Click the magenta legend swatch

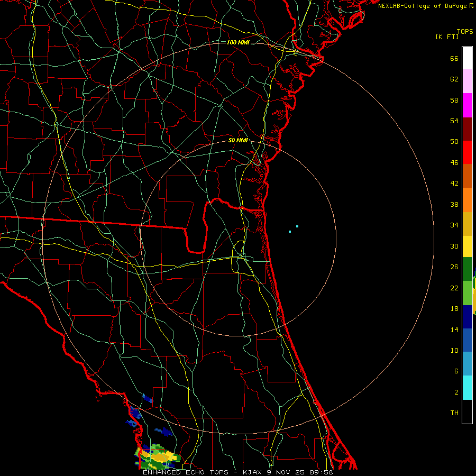[467, 105]
